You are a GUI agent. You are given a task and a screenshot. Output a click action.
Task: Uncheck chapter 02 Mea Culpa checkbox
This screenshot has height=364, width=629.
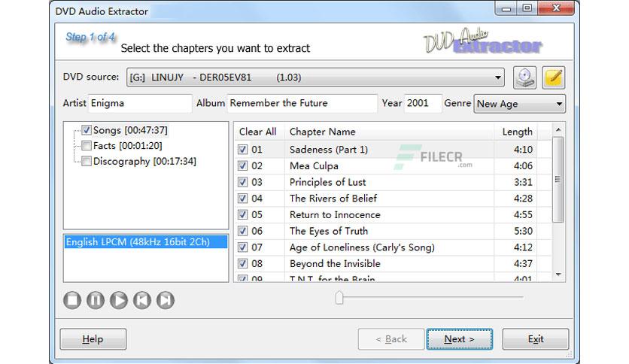pos(243,165)
